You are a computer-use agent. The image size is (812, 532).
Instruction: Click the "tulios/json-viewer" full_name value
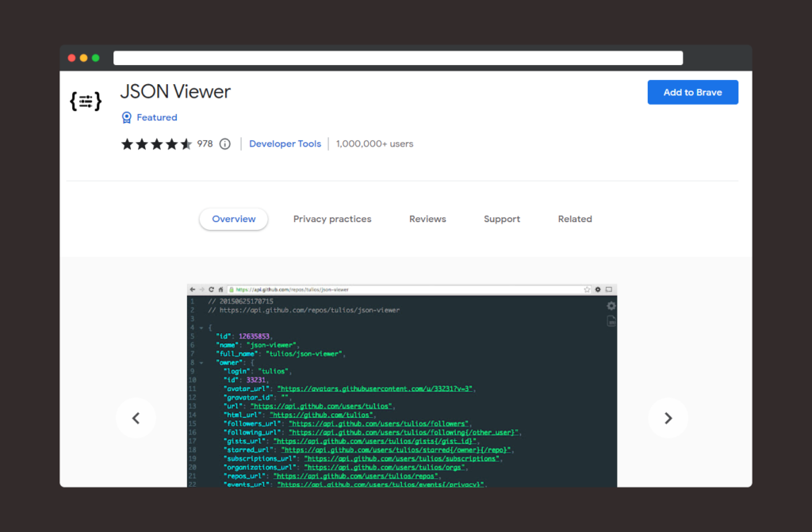(x=304, y=354)
